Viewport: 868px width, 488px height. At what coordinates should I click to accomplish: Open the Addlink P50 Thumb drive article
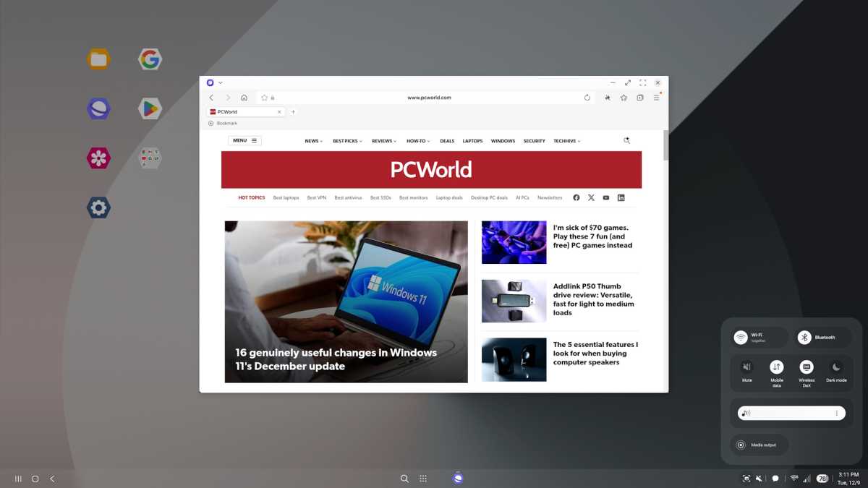pos(593,299)
